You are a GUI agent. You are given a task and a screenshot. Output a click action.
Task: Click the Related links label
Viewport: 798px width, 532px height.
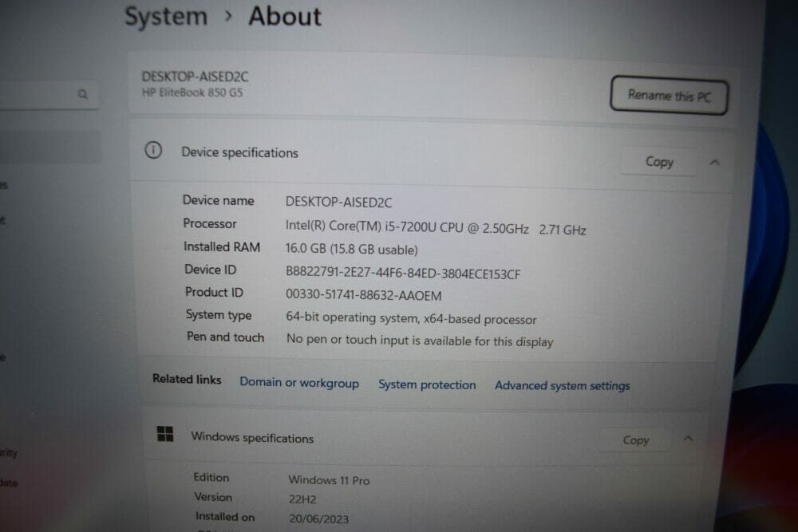click(x=187, y=380)
